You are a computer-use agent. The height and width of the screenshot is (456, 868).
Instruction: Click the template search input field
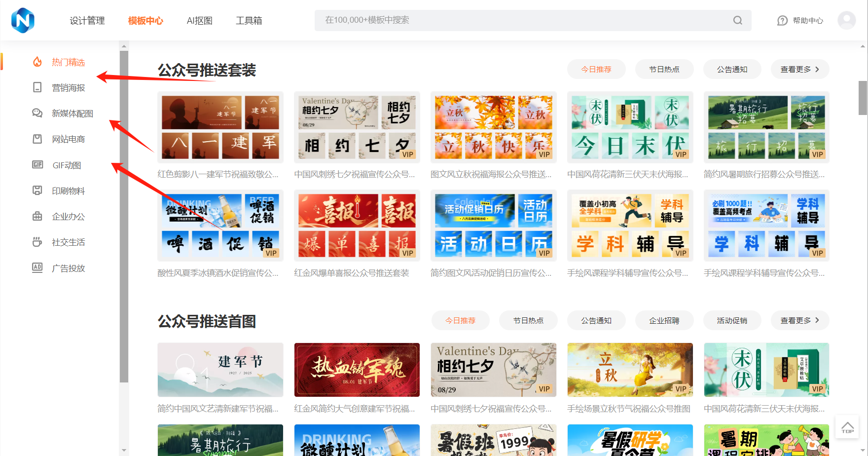tap(523, 20)
